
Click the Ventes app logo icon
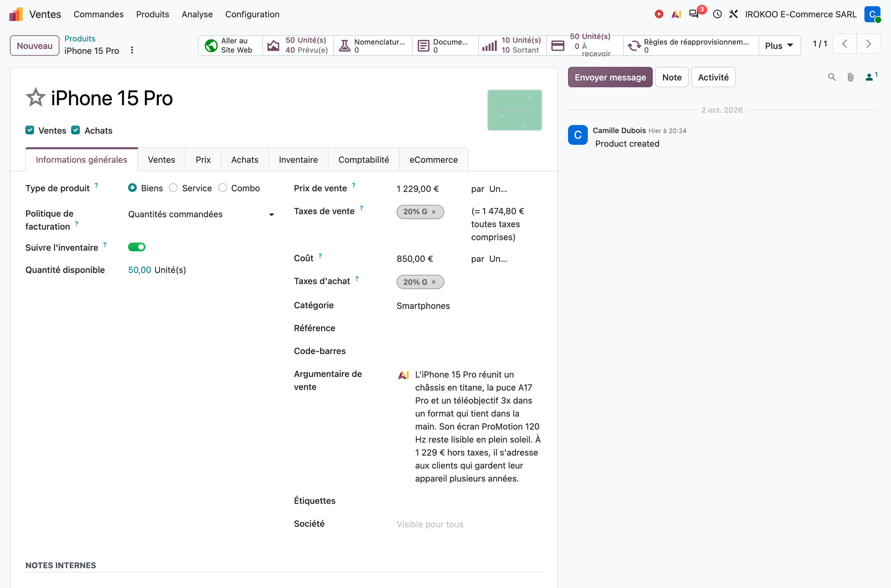point(16,14)
